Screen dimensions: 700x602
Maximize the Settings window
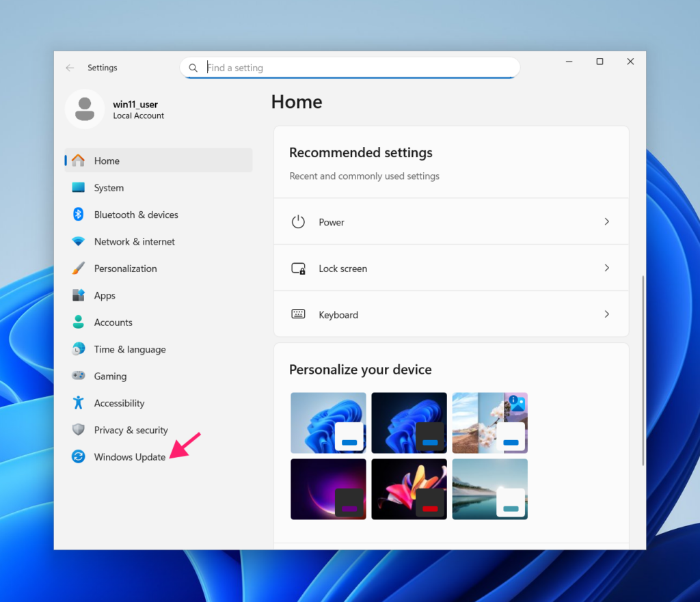point(600,61)
